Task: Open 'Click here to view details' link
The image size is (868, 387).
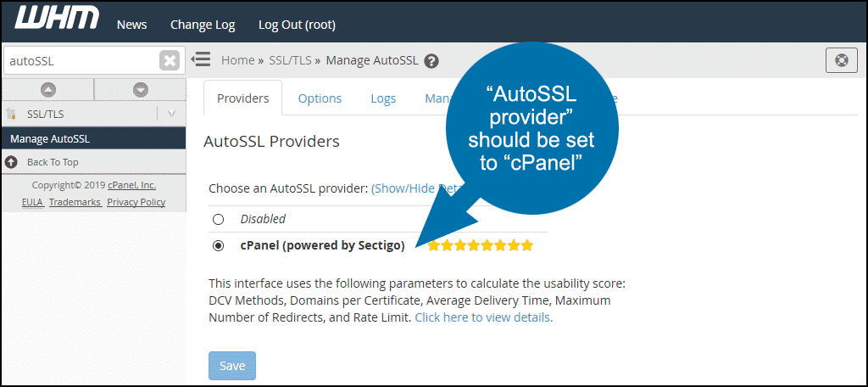Action: click(x=483, y=317)
